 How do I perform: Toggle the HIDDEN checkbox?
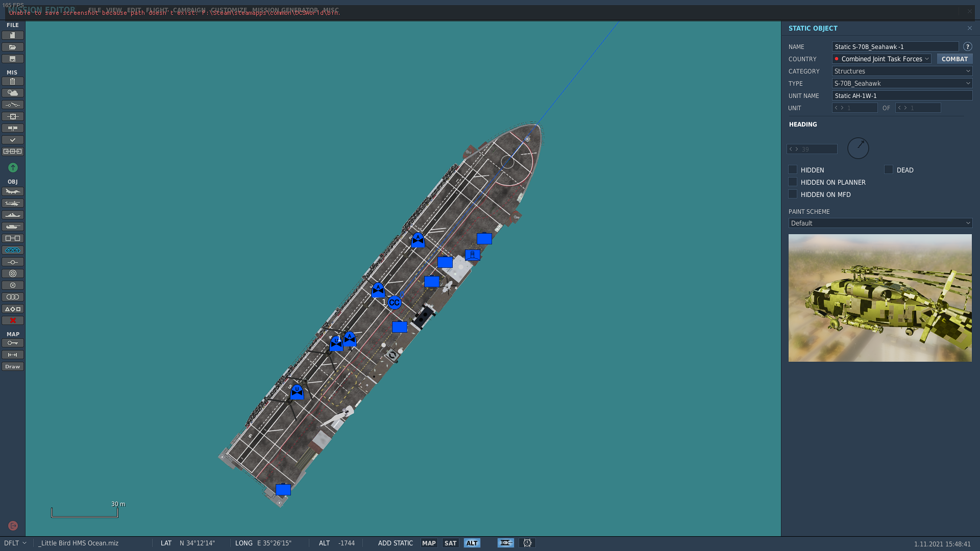(x=793, y=169)
